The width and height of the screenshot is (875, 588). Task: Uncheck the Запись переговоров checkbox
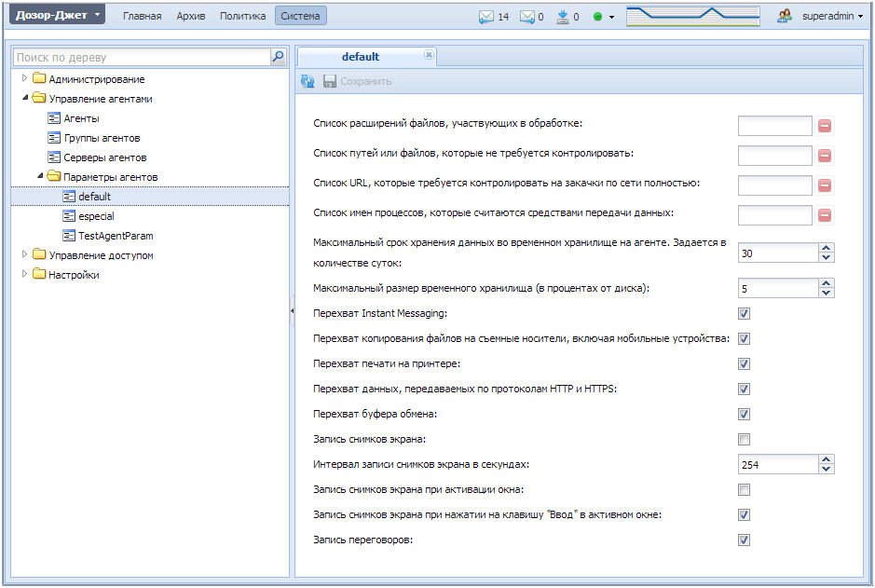[x=744, y=540]
